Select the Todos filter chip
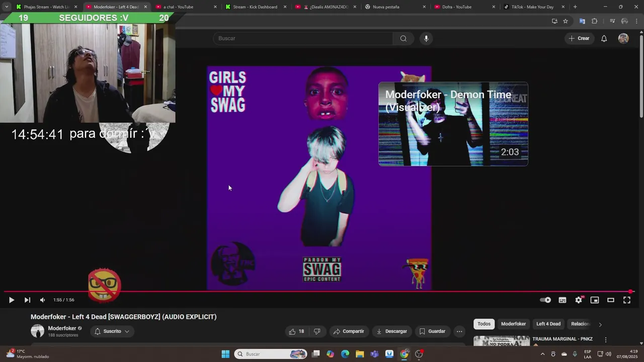This screenshot has width=644, height=362. point(484,324)
